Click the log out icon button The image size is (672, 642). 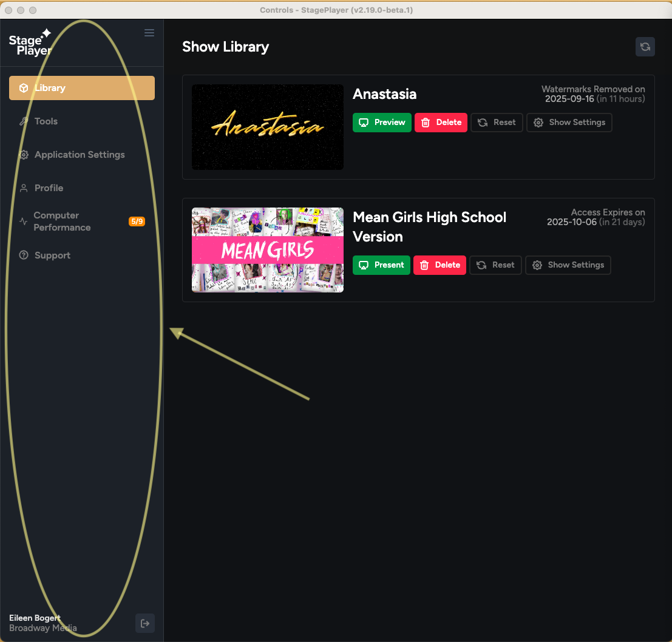(x=145, y=623)
